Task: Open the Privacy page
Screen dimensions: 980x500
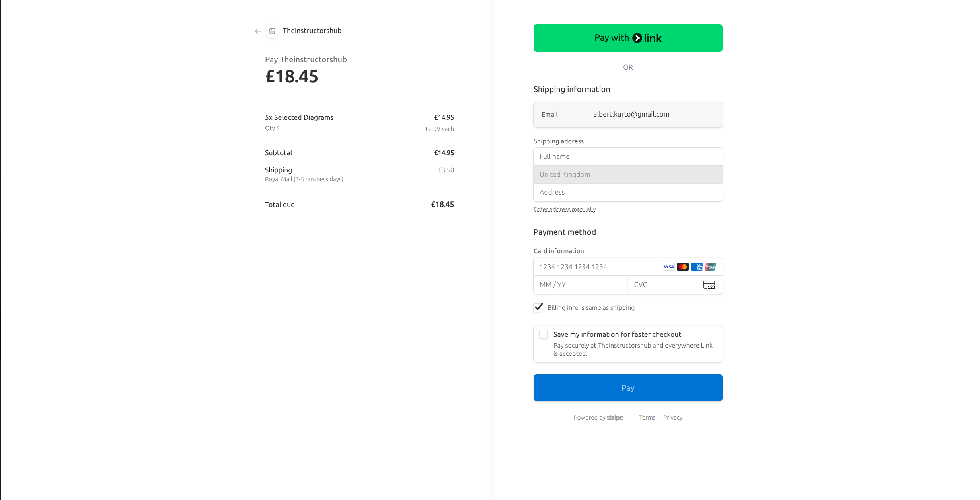Action: [x=673, y=417]
